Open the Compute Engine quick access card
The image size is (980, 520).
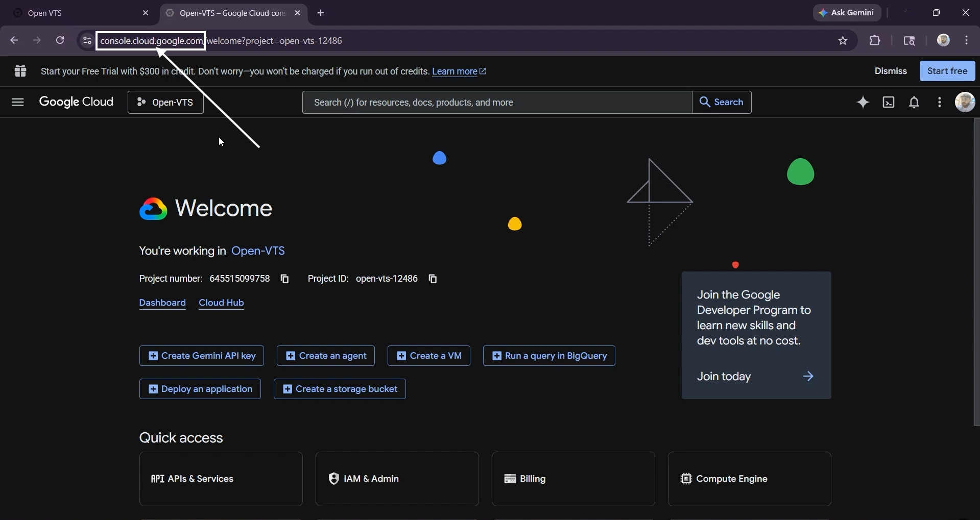750,479
